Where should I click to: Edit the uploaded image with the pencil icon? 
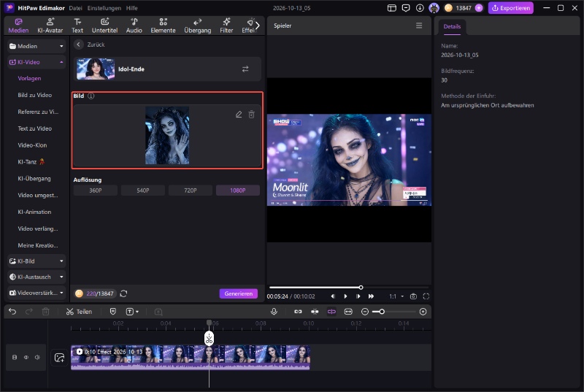239,115
